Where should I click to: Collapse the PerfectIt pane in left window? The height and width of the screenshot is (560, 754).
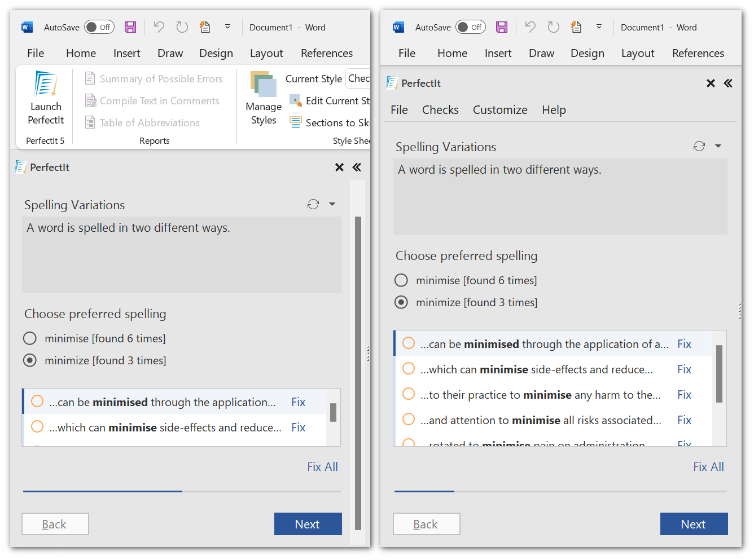point(357,167)
